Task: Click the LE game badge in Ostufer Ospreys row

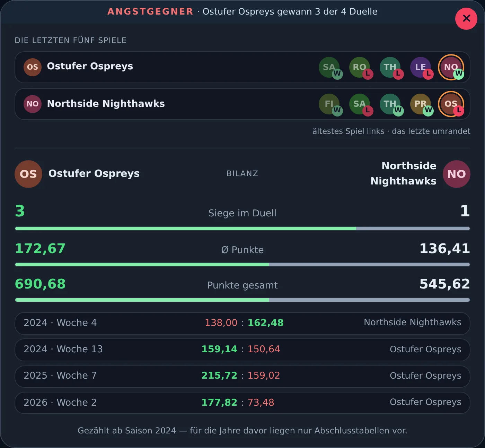Action: (421, 67)
